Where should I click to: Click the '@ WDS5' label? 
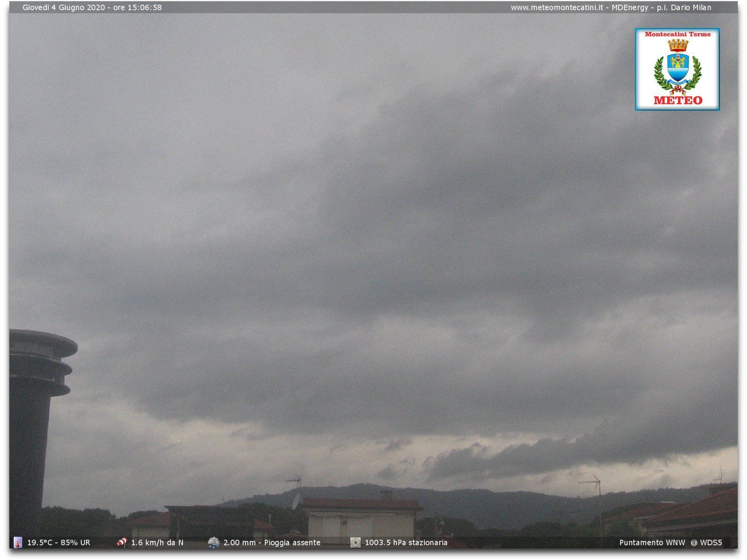pyautogui.click(x=706, y=543)
